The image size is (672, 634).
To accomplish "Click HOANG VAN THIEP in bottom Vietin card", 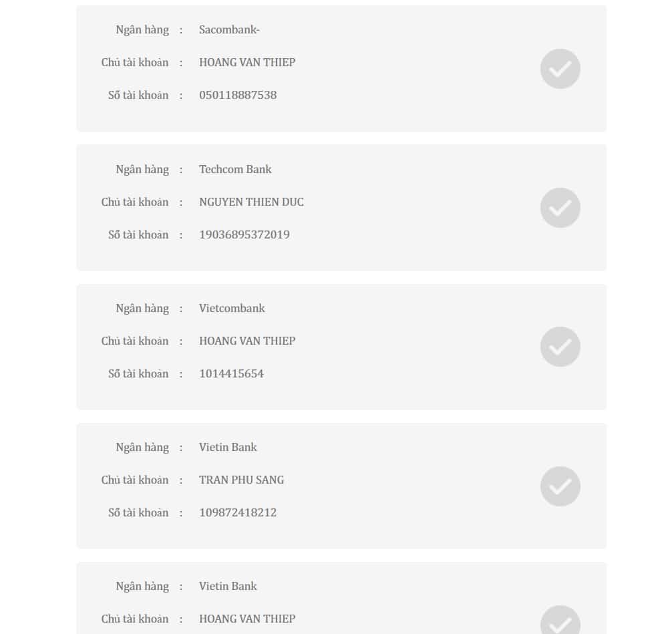I will click(x=247, y=619).
